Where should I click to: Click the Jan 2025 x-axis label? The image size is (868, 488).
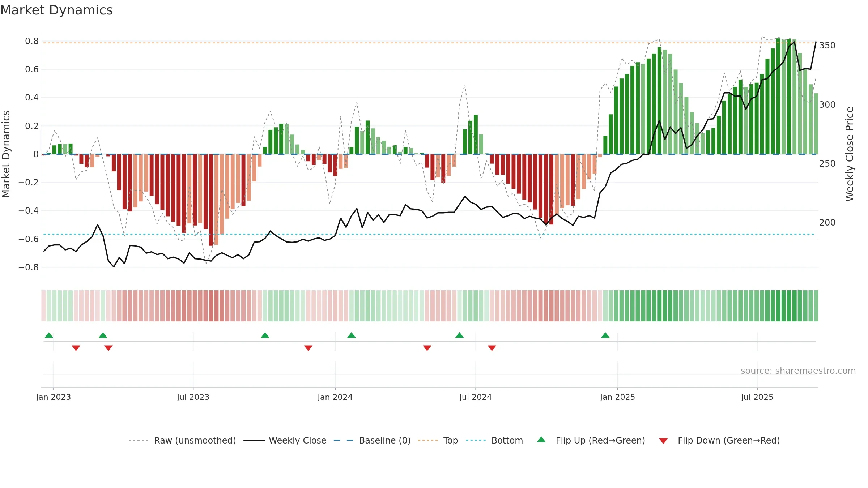click(618, 397)
